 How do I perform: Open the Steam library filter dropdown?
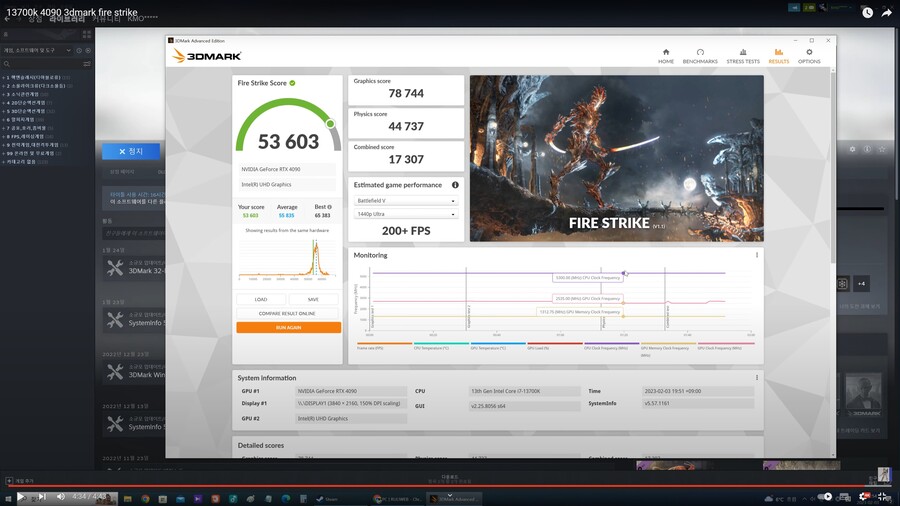(37, 50)
